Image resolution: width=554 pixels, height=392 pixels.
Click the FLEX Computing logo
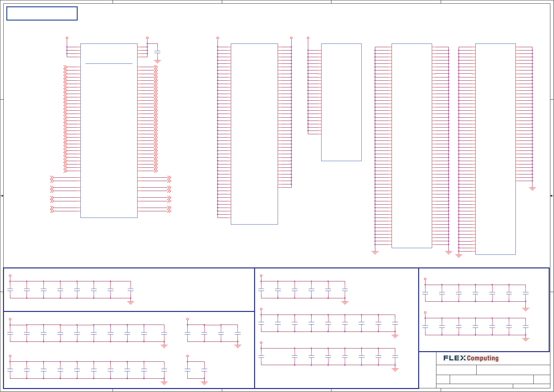(471, 358)
